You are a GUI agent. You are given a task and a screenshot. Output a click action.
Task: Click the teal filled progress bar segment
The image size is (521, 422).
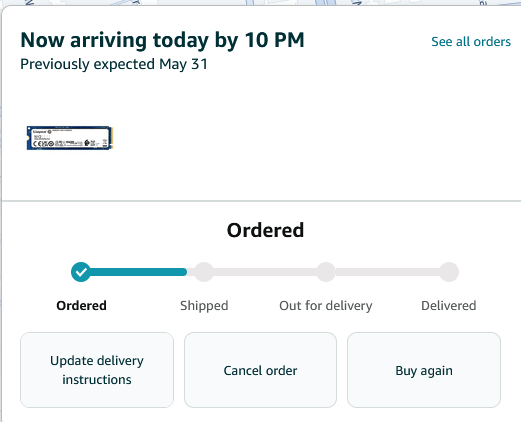(138, 272)
